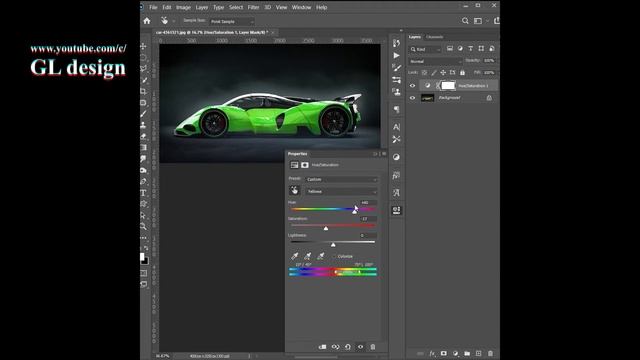Image resolution: width=640 pixels, height=360 pixels.
Task: Open the Preset dropdown set to Custom
Action: (x=341, y=179)
